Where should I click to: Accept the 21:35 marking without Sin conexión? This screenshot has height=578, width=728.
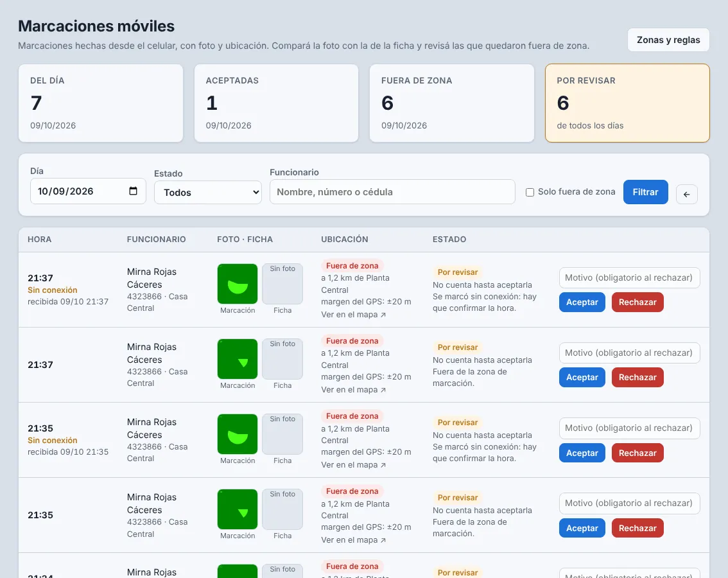[x=582, y=529]
